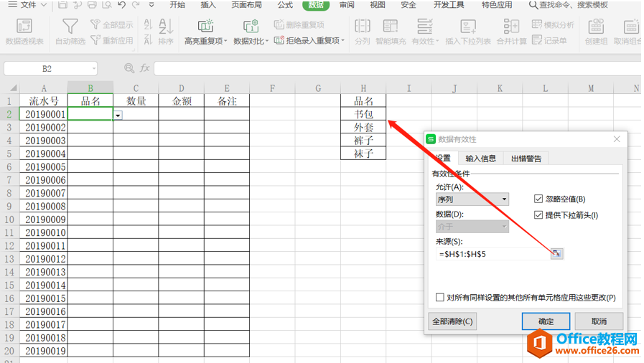Image resolution: width=644 pixels, height=363 pixels.
Task: Select cell containing 外套
Action: pos(363,127)
